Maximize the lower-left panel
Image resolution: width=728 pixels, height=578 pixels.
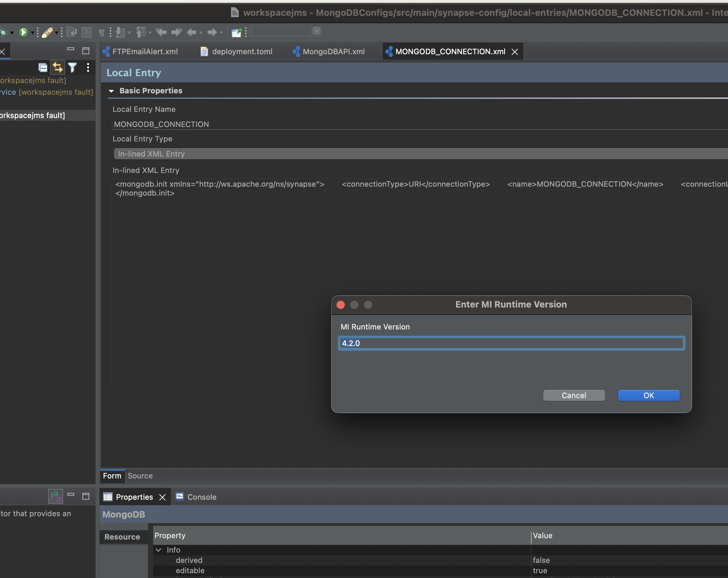[x=86, y=496]
